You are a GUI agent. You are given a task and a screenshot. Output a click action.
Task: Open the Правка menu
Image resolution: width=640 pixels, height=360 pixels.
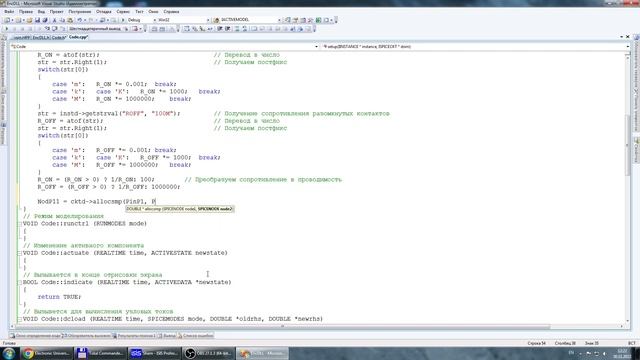click(25, 12)
